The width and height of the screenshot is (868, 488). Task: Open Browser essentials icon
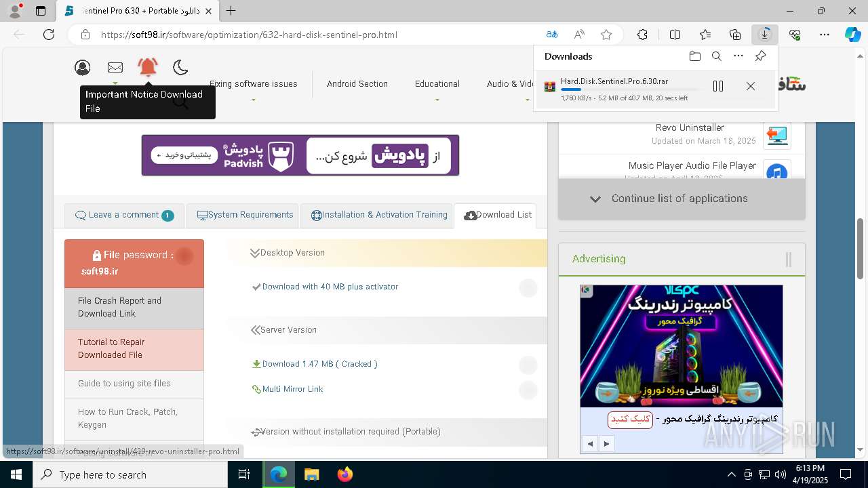click(x=795, y=35)
